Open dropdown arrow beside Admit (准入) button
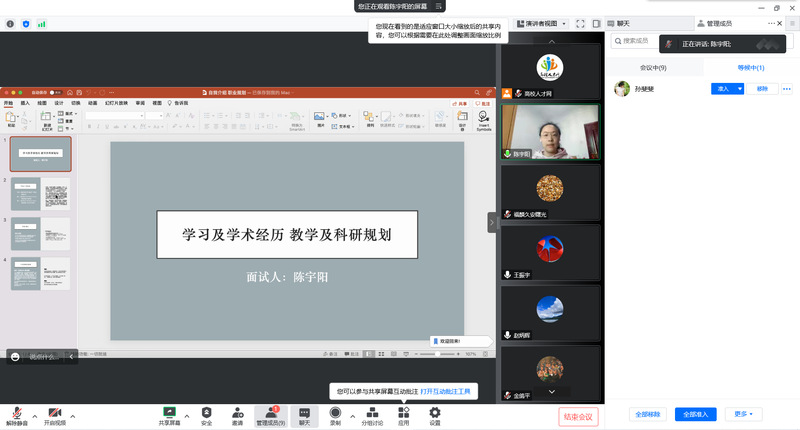Viewport: 800px width, 430px height. (x=741, y=89)
